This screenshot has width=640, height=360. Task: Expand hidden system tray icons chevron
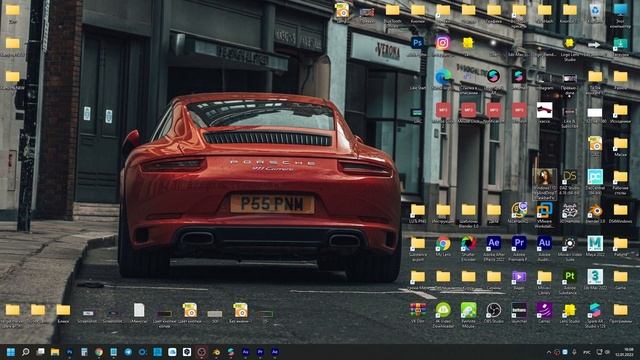pyautogui.click(x=549, y=352)
